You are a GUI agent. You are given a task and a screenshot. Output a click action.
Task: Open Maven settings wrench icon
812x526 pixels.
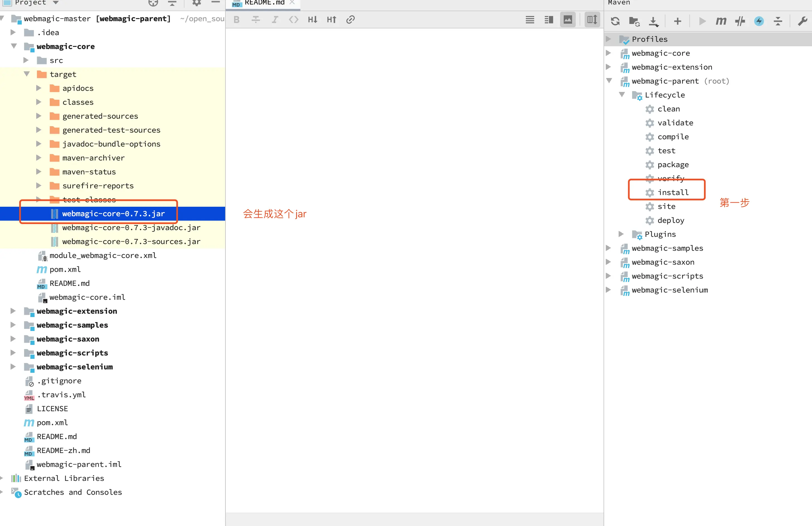[802, 21]
